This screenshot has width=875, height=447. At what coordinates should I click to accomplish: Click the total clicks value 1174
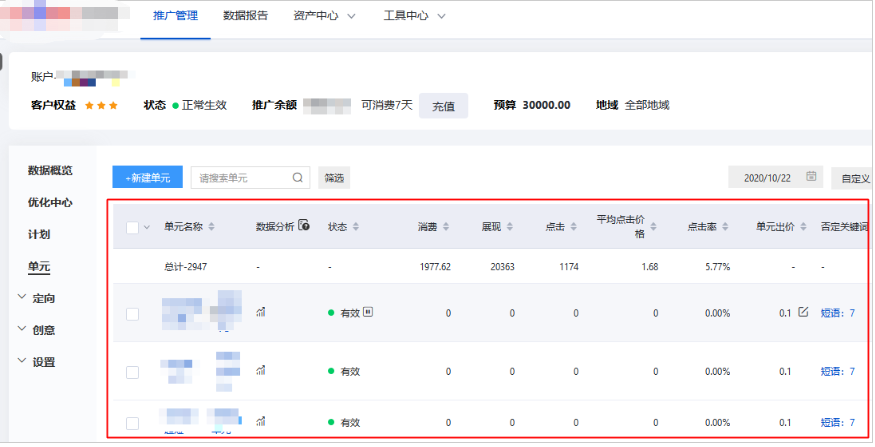tap(569, 267)
